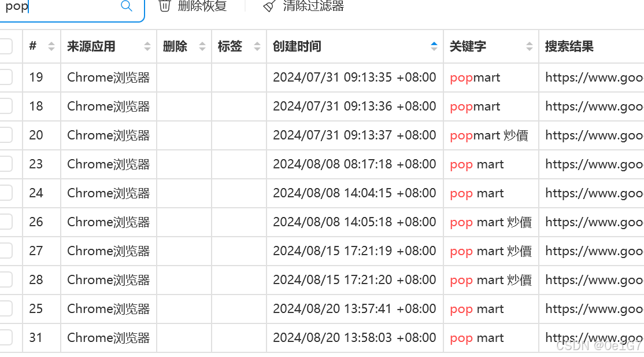Select timestamp 2024/08/20 13:57:41
This screenshot has height=357, width=644.
354,309
